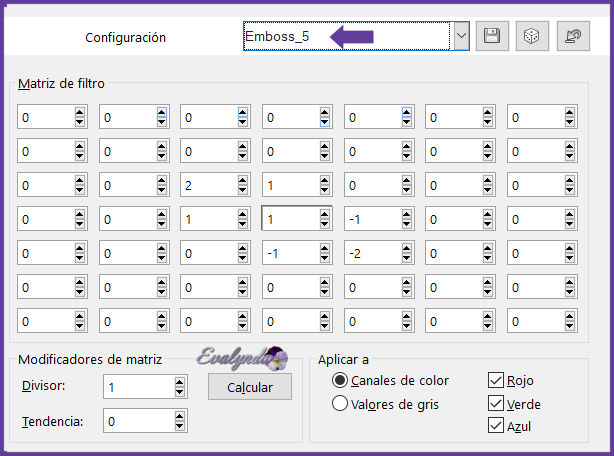Click the save preset floppy disk icon

click(x=491, y=36)
